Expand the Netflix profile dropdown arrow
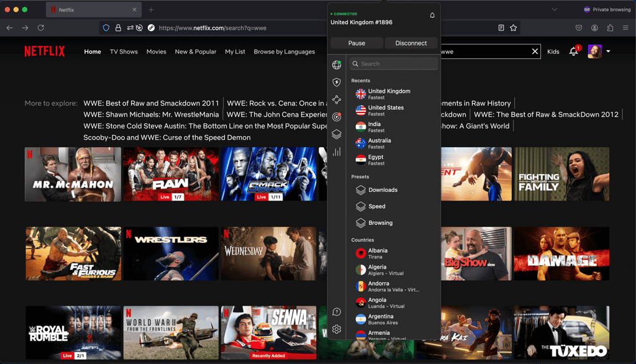The width and height of the screenshot is (636, 364). pos(608,52)
